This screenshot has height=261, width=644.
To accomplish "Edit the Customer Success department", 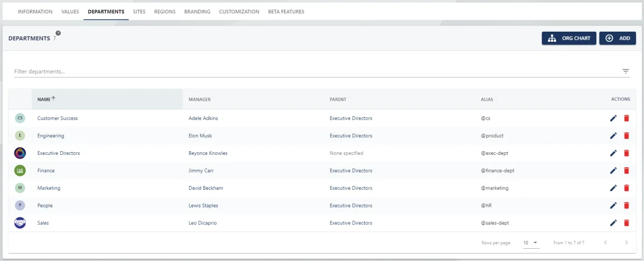I will tap(613, 118).
